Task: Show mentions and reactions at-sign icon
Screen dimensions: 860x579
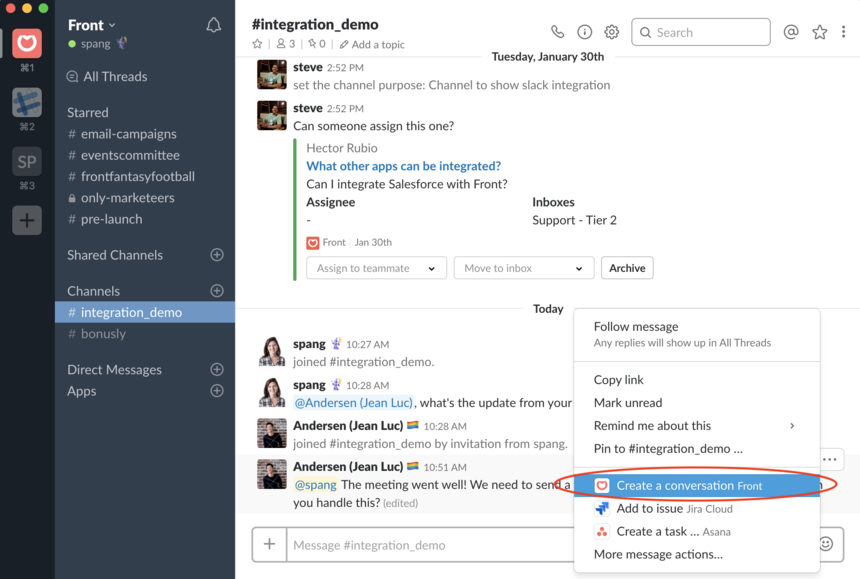Action: pyautogui.click(x=791, y=32)
